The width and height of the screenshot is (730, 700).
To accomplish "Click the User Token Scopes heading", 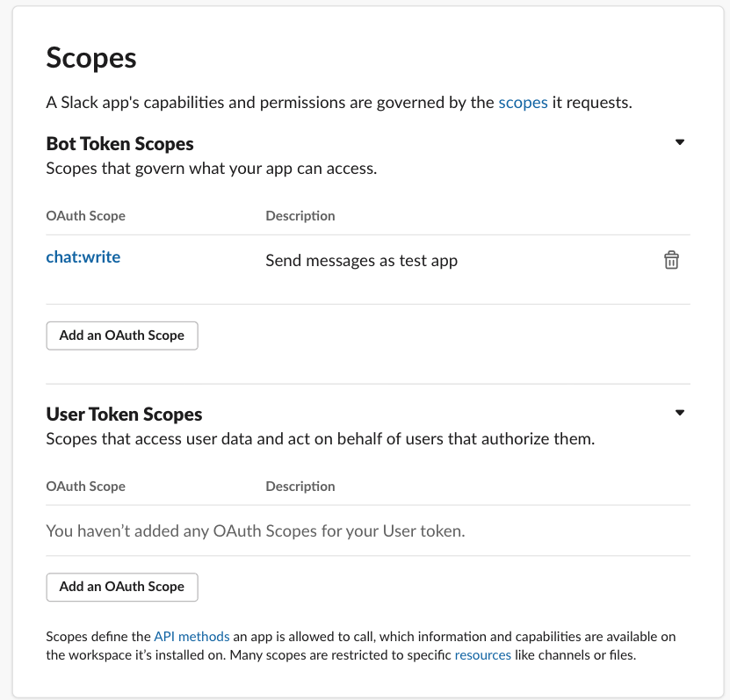I will pyautogui.click(x=124, y=414).
